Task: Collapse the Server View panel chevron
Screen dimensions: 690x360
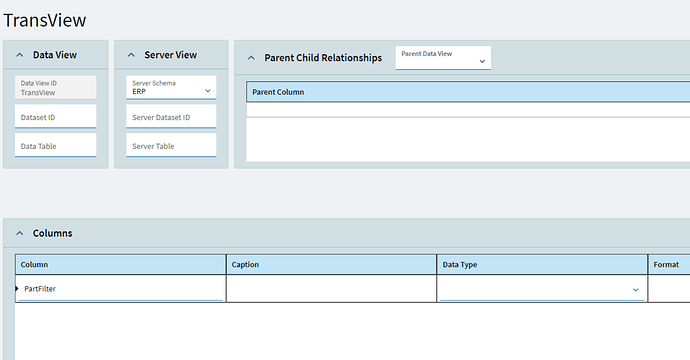Action: 131,55
